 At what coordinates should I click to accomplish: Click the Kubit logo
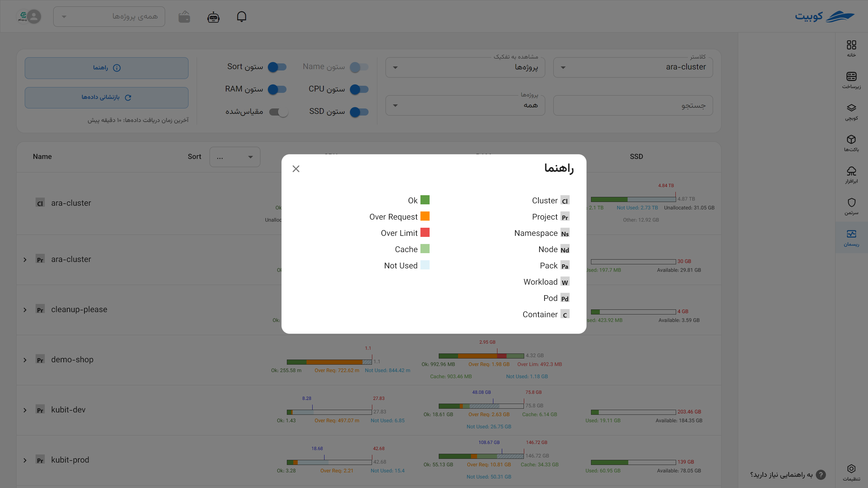tap(825, 16)
